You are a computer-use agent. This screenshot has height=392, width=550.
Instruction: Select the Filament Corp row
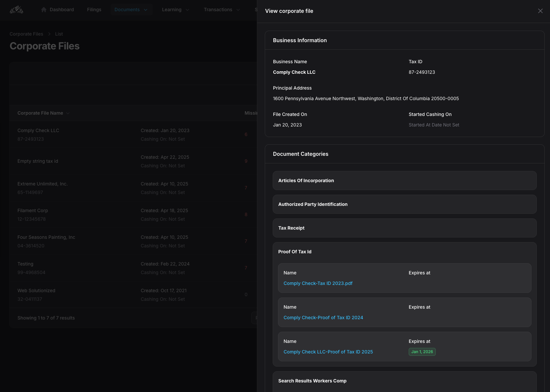coord(133,214)
